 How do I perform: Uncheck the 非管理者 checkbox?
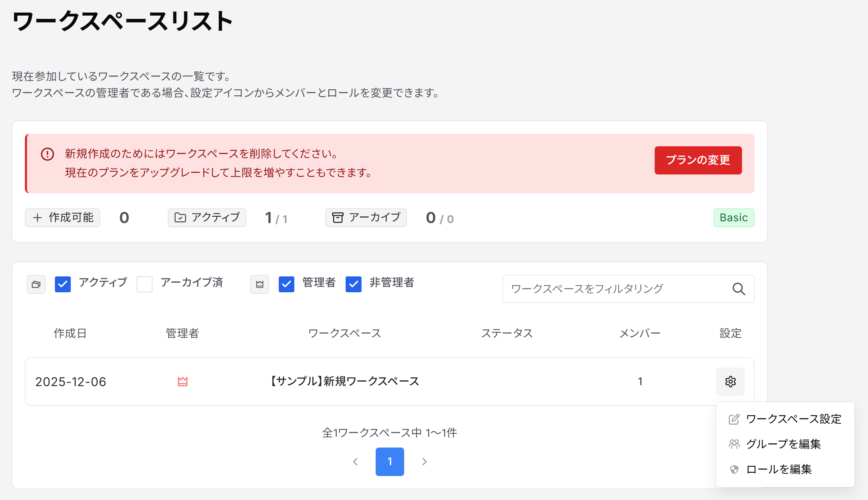click(x=353, y=284)
